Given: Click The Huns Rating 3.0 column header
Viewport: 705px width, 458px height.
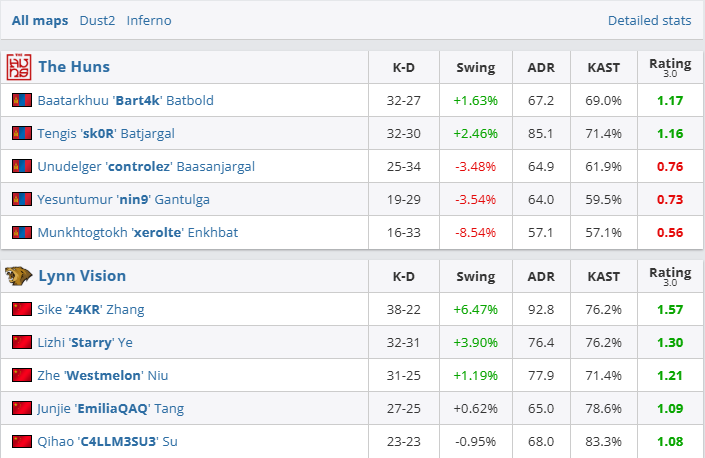Looking at the screenshot, I should 669,67.
